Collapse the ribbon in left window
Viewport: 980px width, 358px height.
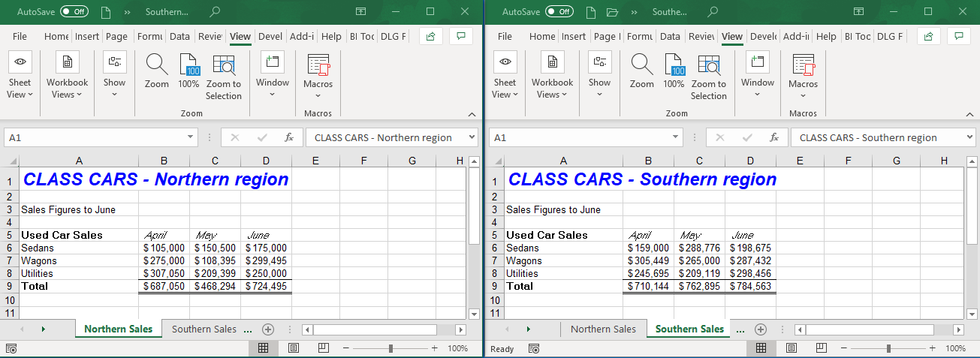[472, 114]
